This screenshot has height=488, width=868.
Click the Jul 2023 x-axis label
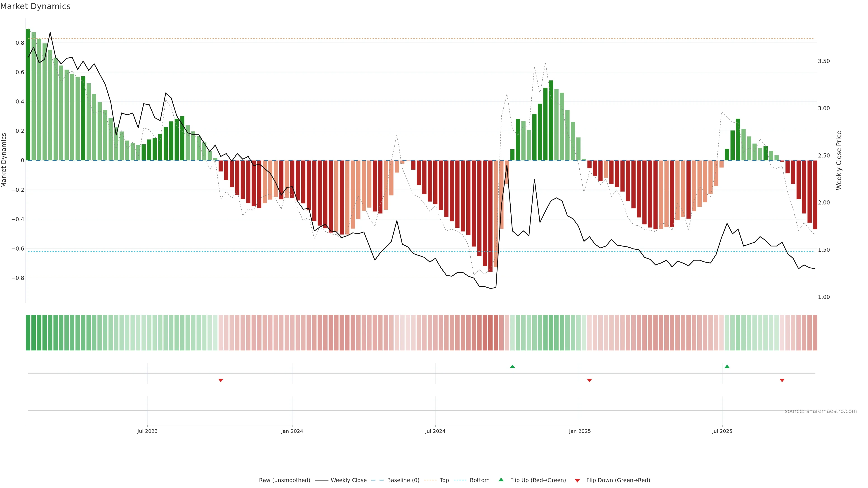click(x=147, y=431)
